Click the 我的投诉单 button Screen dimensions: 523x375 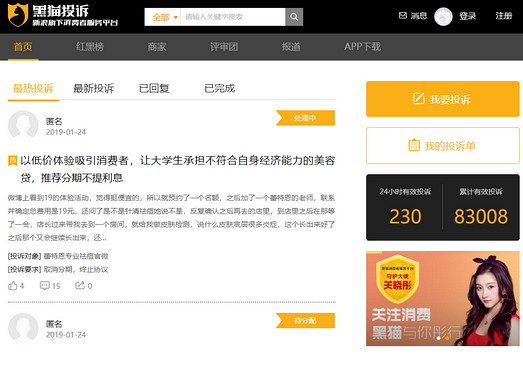(x=443, y=145)
